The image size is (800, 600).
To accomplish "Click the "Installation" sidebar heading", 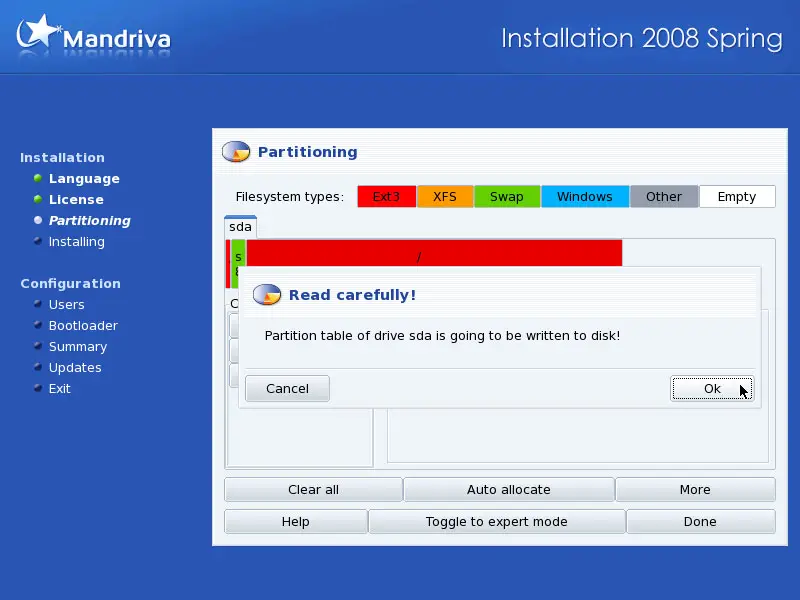I will (62, 158).
